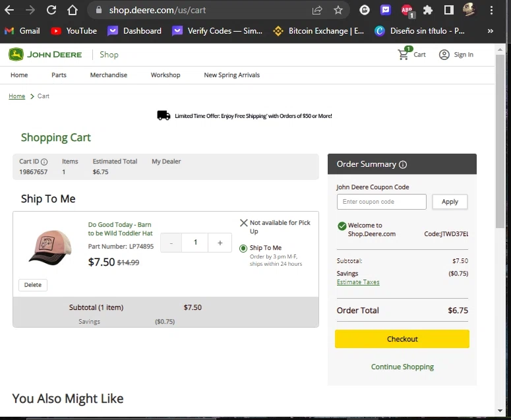Open the Gmail bookmark
This screenshot has height=420, width=511.
point(22,31)
